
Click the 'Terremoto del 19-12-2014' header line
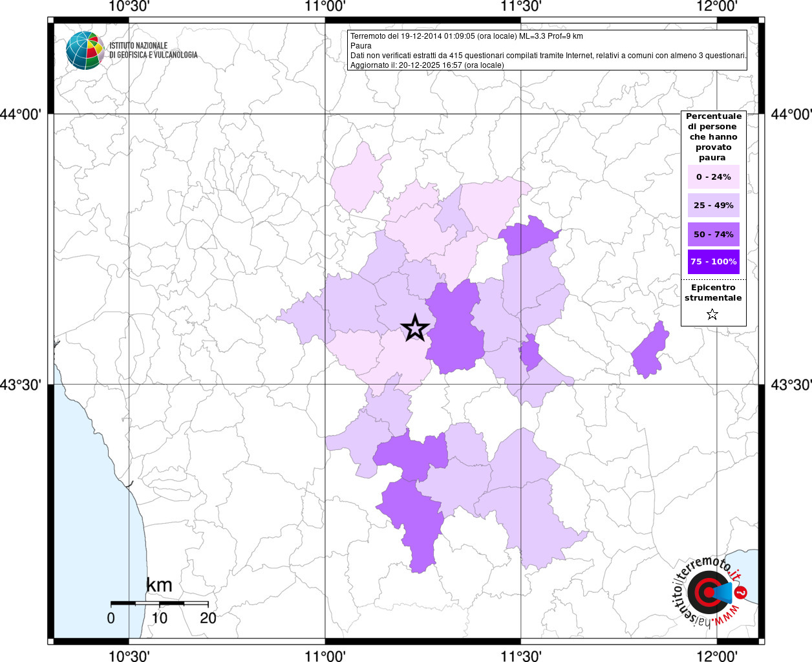[x=467, y=36]
